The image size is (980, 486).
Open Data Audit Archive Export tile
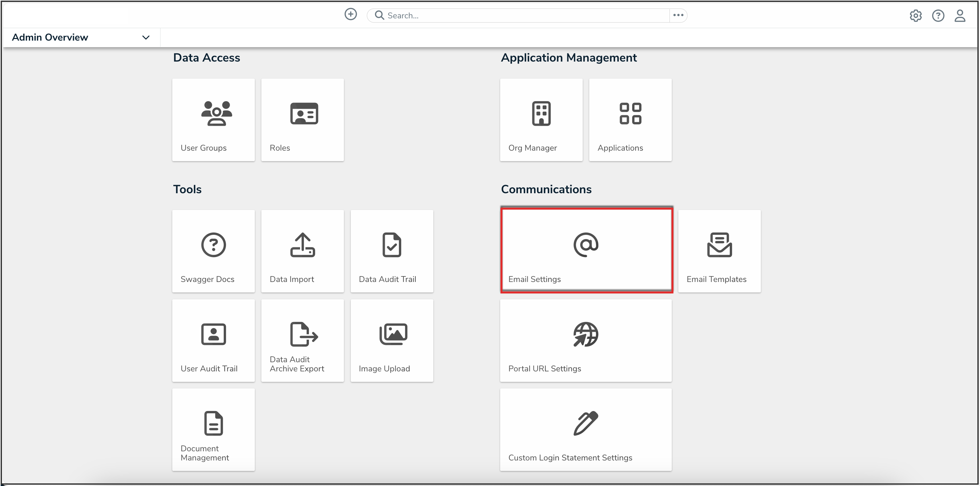302,340
